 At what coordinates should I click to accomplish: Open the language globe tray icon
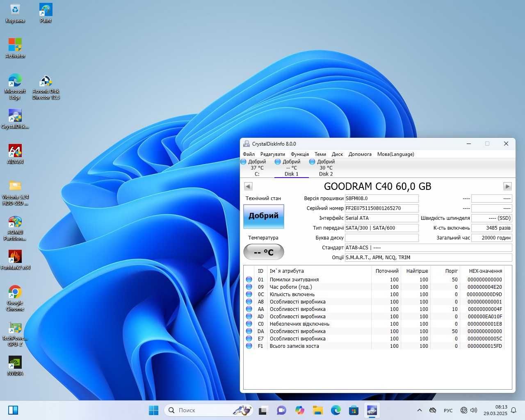464,410
